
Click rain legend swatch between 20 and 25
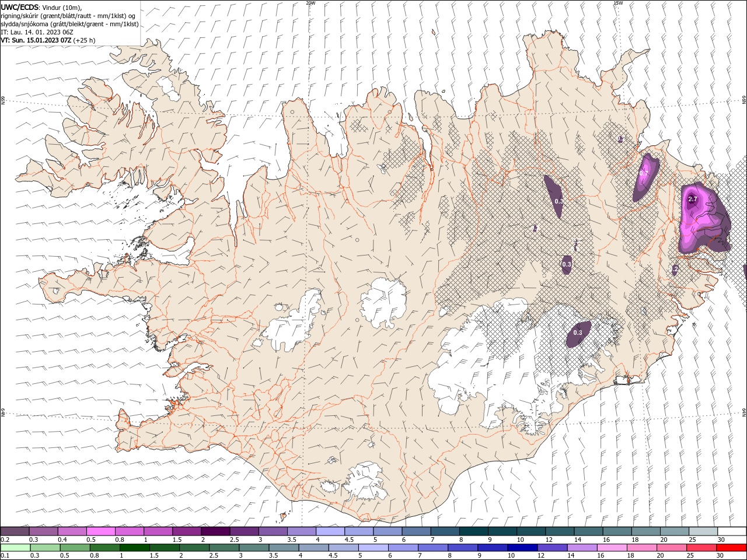click(x=671, y=548)
